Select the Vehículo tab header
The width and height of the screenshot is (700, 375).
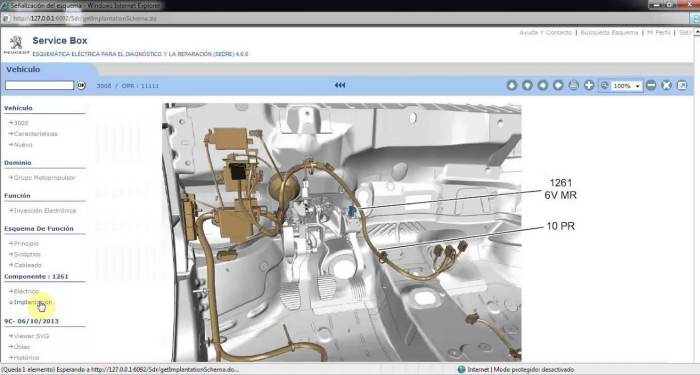23,70
